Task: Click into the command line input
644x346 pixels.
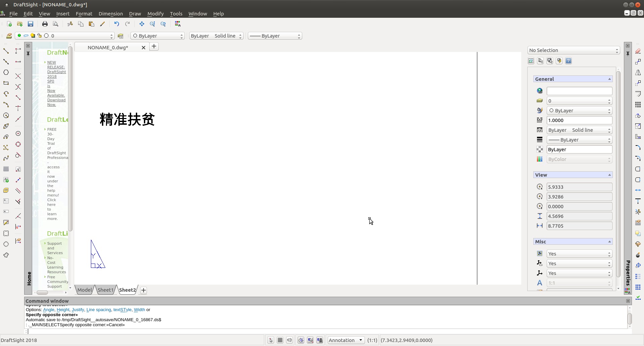Action: click(x=327, y=332)
